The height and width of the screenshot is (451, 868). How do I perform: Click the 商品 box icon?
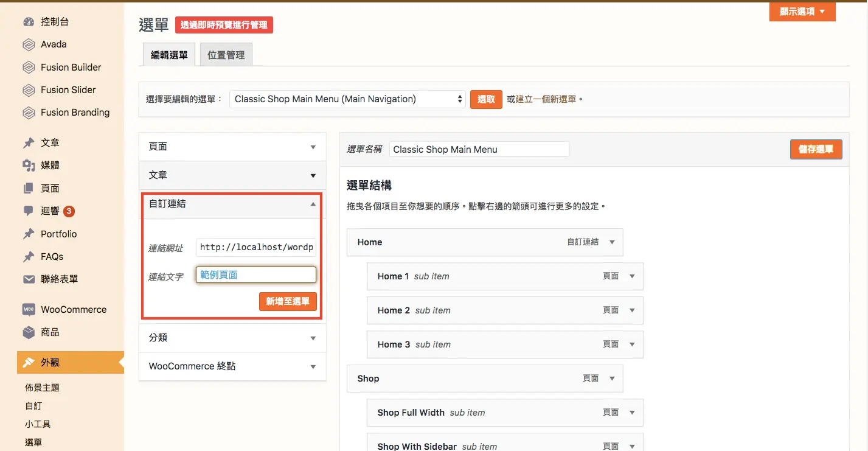[29, 332]
